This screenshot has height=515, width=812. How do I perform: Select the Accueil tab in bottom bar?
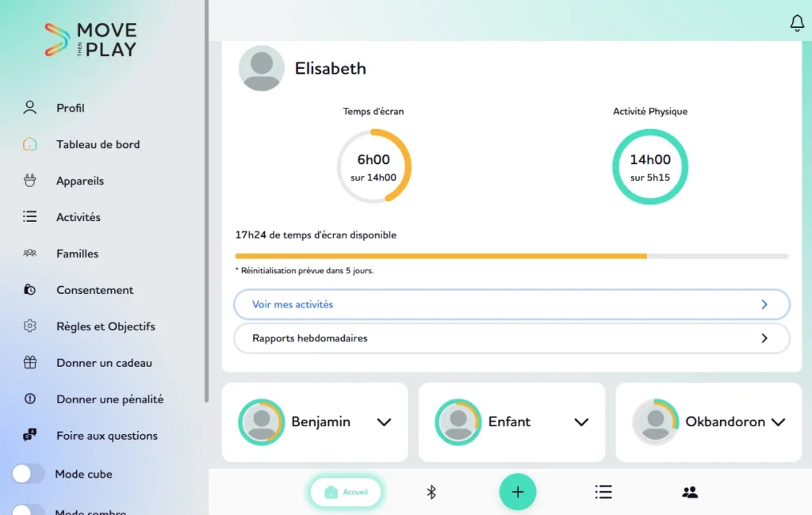[346, 492]
